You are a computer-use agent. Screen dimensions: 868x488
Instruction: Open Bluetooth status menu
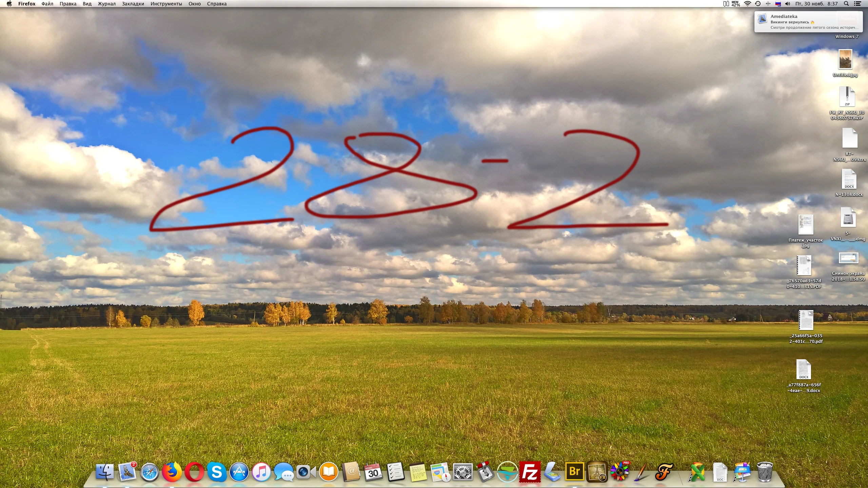coord(768,4)
